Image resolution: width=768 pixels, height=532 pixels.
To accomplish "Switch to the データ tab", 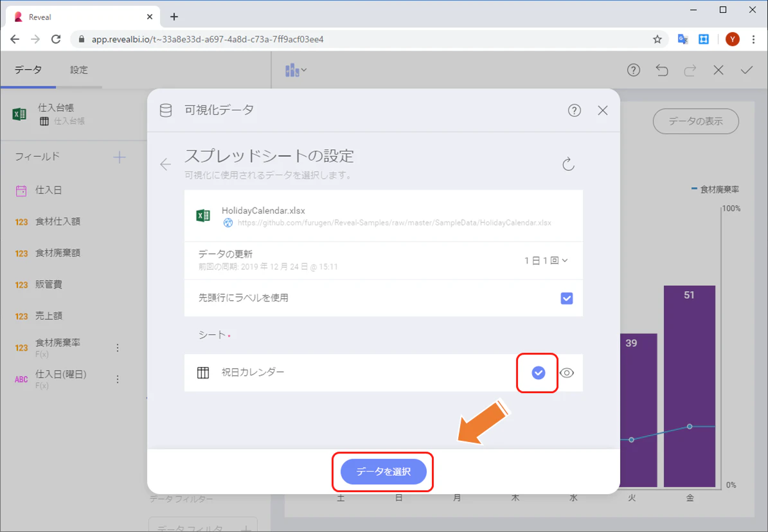I will 28,70.
